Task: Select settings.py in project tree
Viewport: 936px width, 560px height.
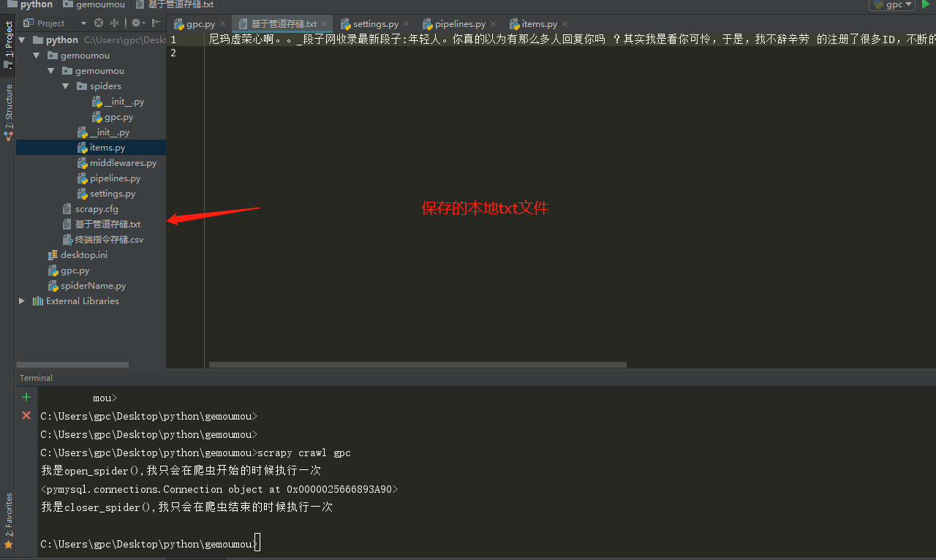Action: (x=107, y=194)
